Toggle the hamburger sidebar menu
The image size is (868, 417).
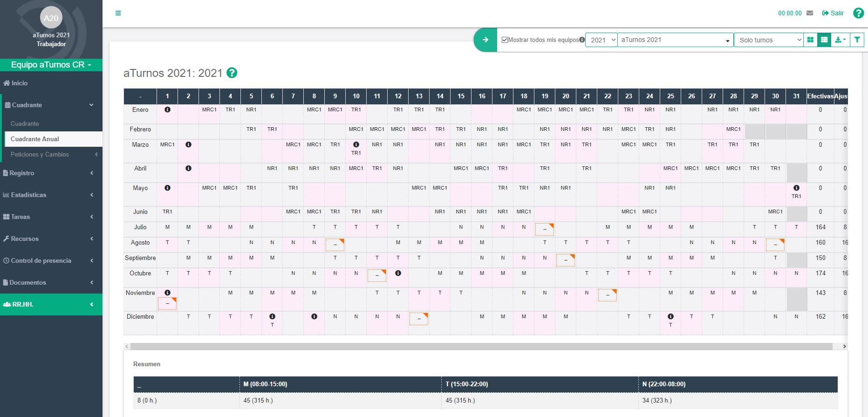pyautogui.click(x=118, y=13)
